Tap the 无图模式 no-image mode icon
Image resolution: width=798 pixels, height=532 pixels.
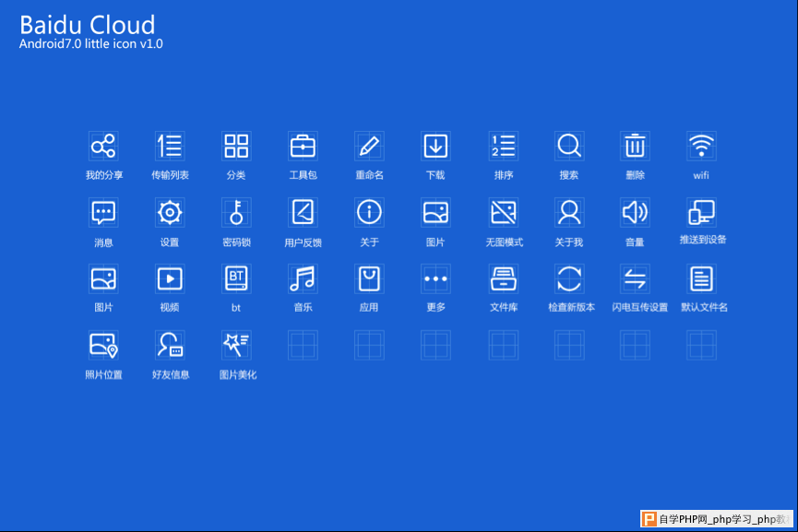point(504,213)
